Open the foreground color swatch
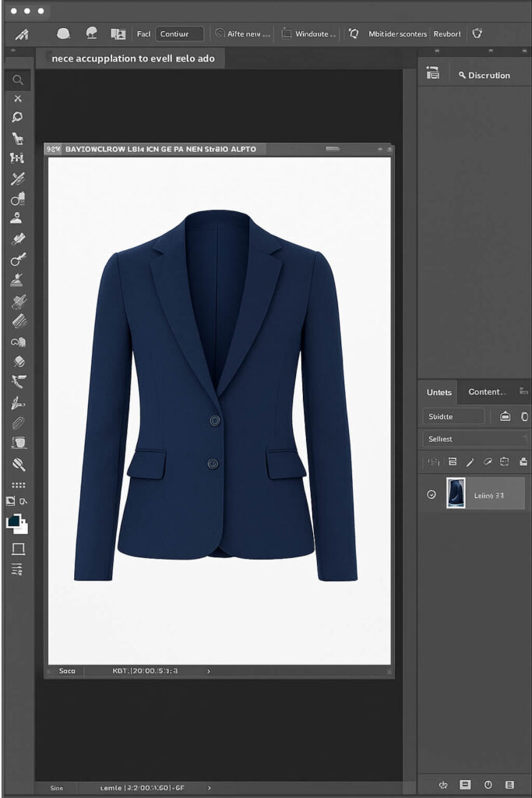Viewport: 532px width, 798px height. 14,521
